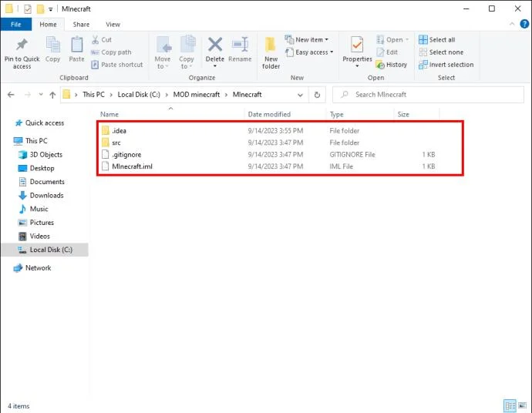Open Quick access in the sidebar
Image resolution: width=532 pixels, height=413 pixels.
point(39,123)
